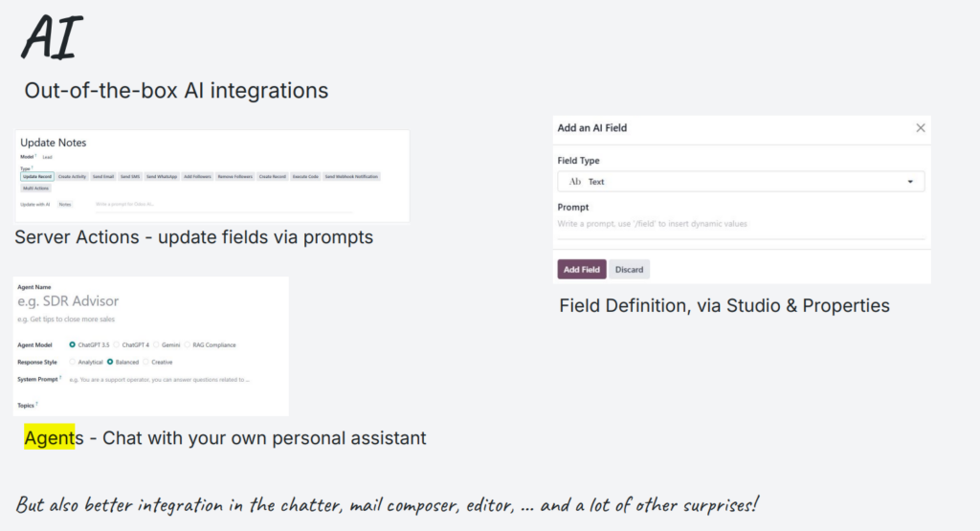Select the Multi Actions type
Viewport: 980px width, 531px height.
35,188
